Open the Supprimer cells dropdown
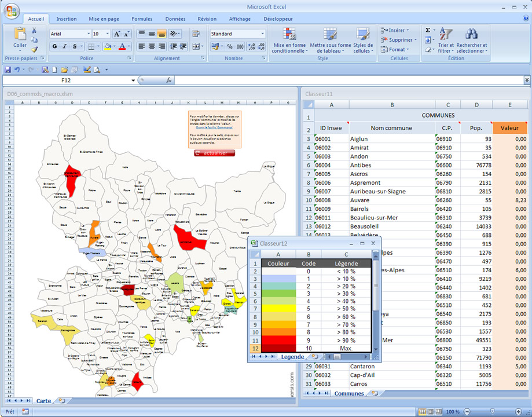The width and height of the screenshot is (532, 417). [399, 40]
